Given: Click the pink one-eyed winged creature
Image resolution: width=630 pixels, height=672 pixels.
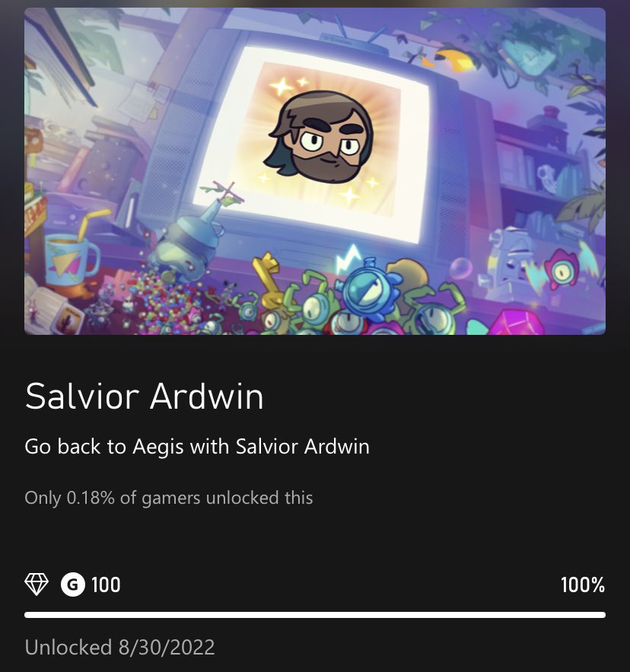Looking at the screenshot, I should pyautogui.click(x=562, y=268).
